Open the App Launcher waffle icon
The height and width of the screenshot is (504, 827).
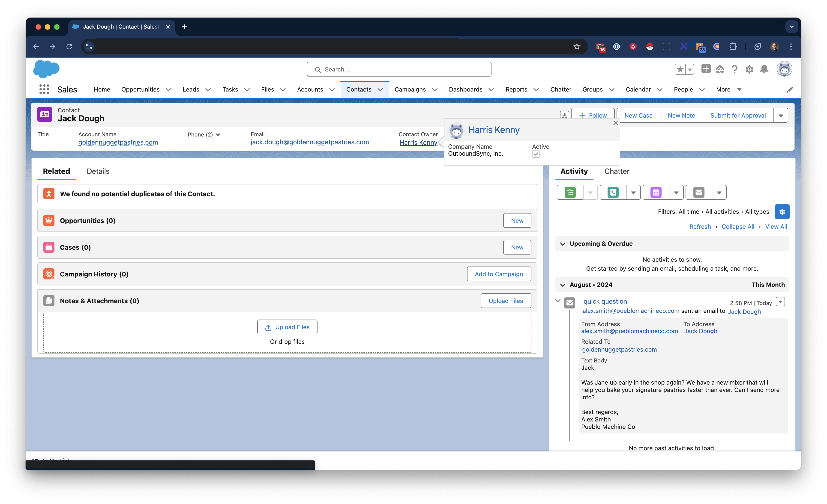pyautogui.click(x=44, y=89)
